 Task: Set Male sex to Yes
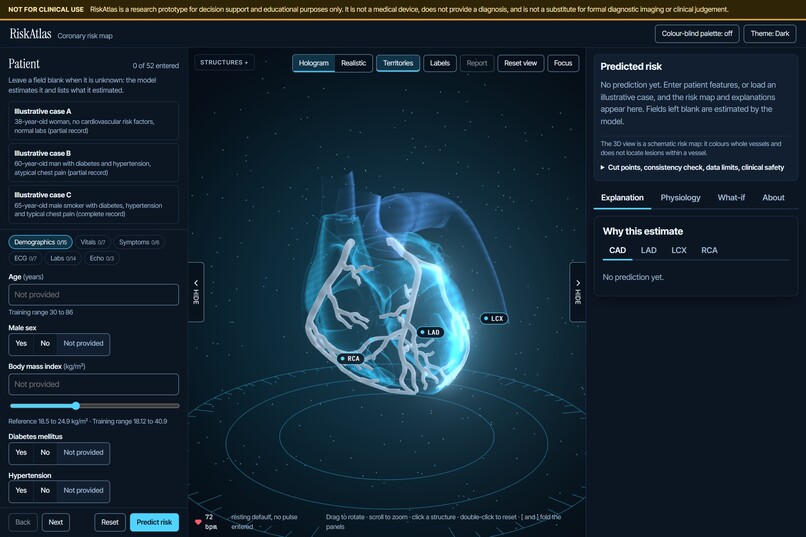(x=21, y=344)
